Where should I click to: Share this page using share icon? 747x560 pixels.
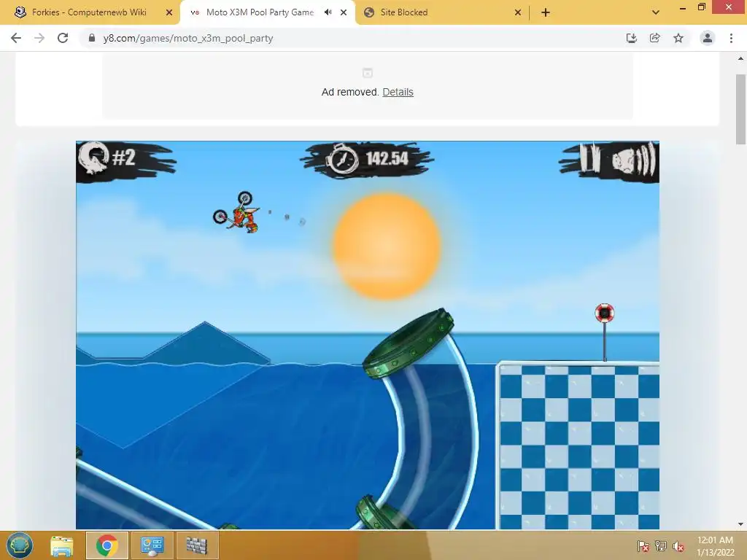tap(654, 38)
